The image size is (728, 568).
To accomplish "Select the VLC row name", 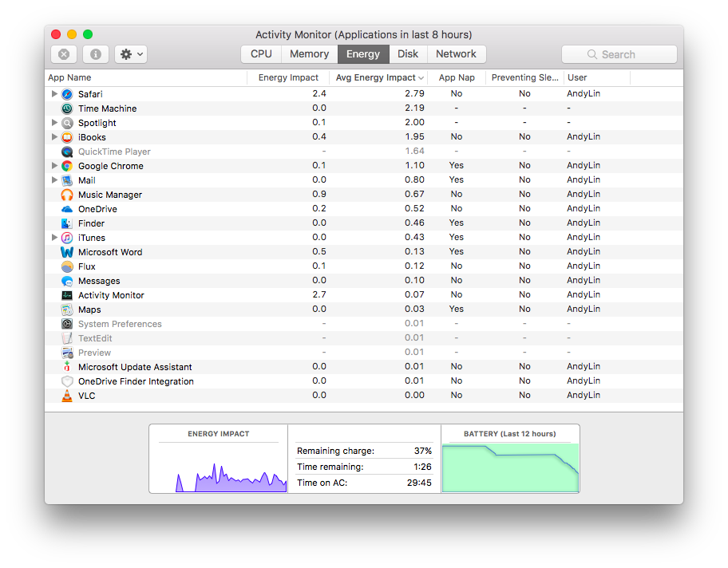I will click(x=87, y=396).
